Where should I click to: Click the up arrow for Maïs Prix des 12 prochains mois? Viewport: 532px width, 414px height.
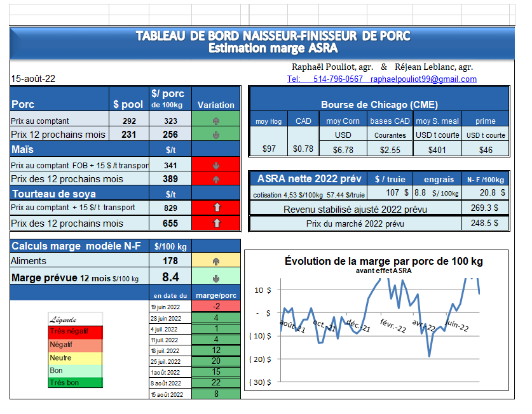(x=215, y=179)
